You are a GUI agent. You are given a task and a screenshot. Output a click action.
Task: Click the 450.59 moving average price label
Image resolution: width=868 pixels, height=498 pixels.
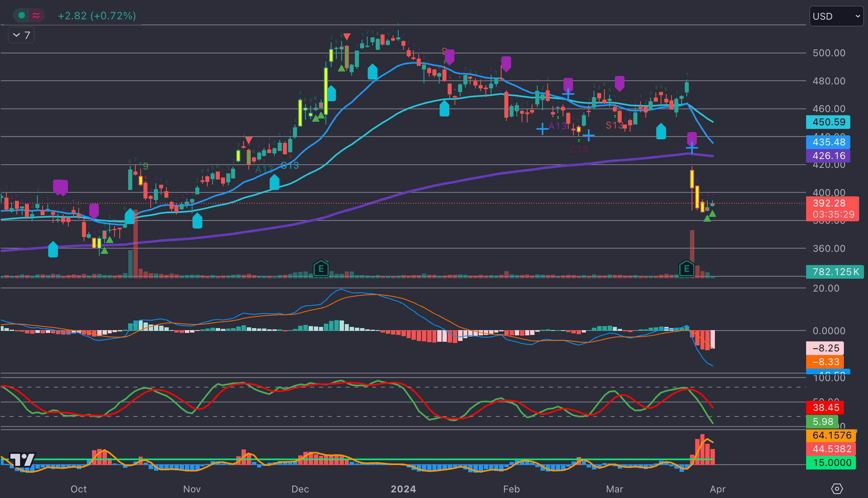point(828,122)
